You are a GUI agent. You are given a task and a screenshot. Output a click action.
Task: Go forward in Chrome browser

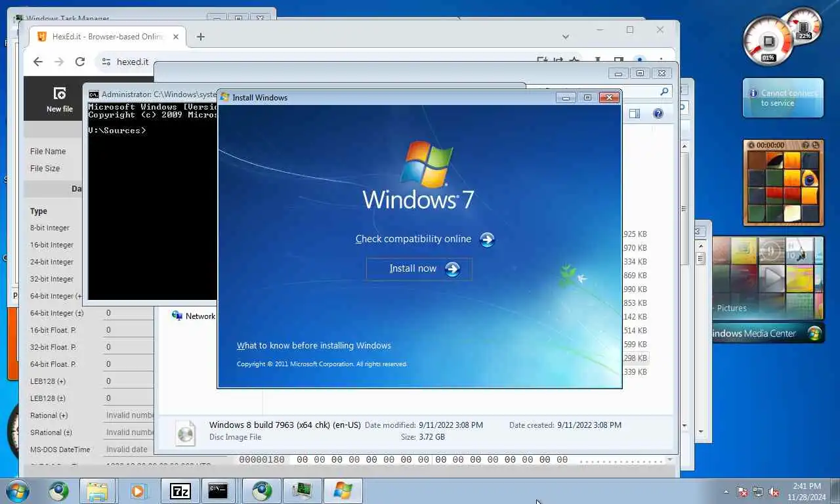pos(59,62)
